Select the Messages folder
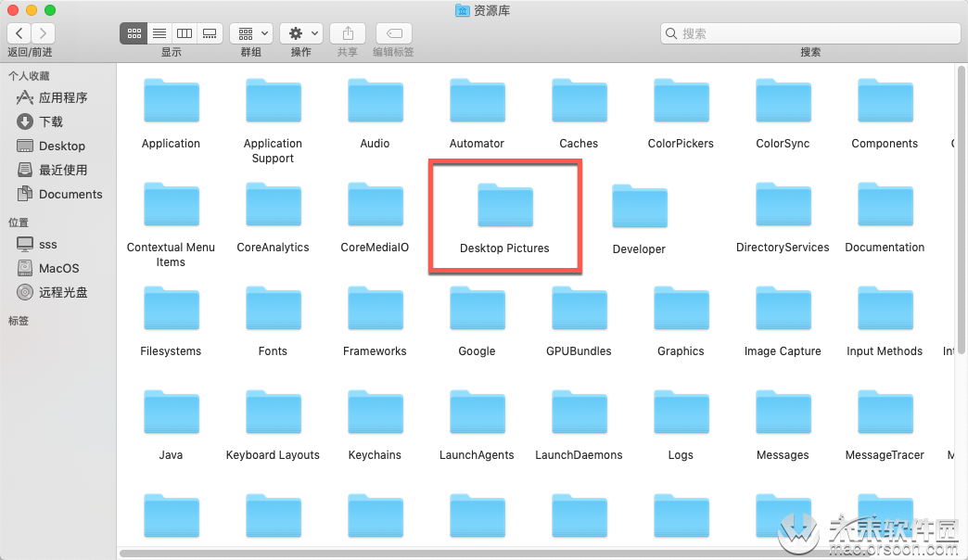Screen dimensions: 968x560 (x=783, y=412)
